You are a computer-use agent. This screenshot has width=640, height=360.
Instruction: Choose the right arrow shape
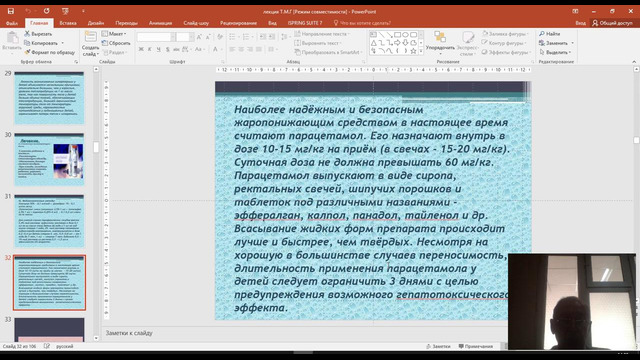point(397,43)
